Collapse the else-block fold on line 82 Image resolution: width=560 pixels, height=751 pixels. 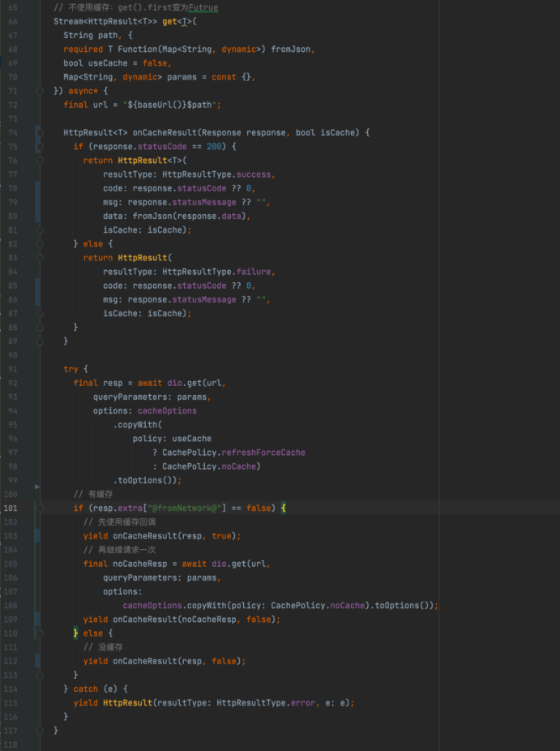pyautogui.click(x=41, y=244)
